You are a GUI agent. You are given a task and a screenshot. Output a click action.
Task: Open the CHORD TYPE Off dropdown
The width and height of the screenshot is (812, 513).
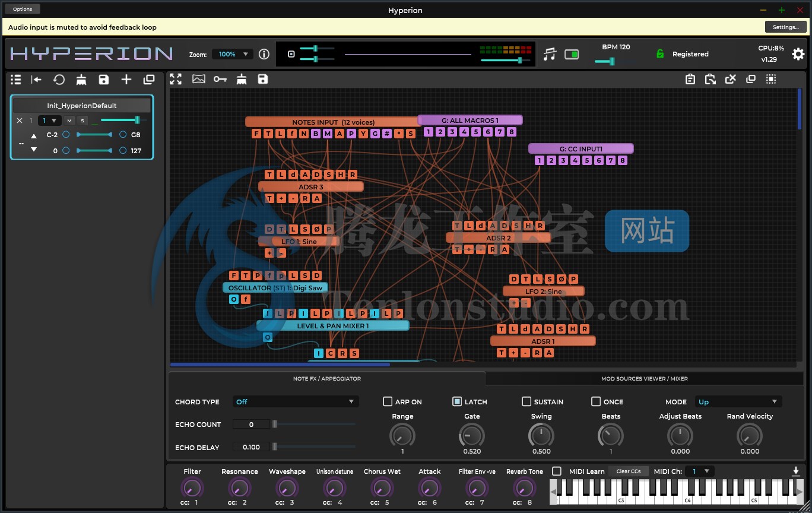pyautogui.click(x=296, y=402)
